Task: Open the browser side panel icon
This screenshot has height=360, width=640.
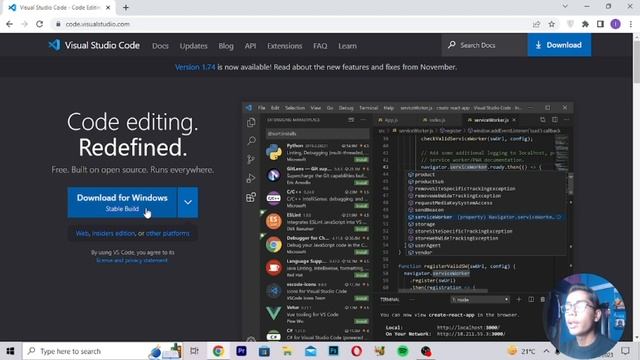Action: (x=600, y=24)
